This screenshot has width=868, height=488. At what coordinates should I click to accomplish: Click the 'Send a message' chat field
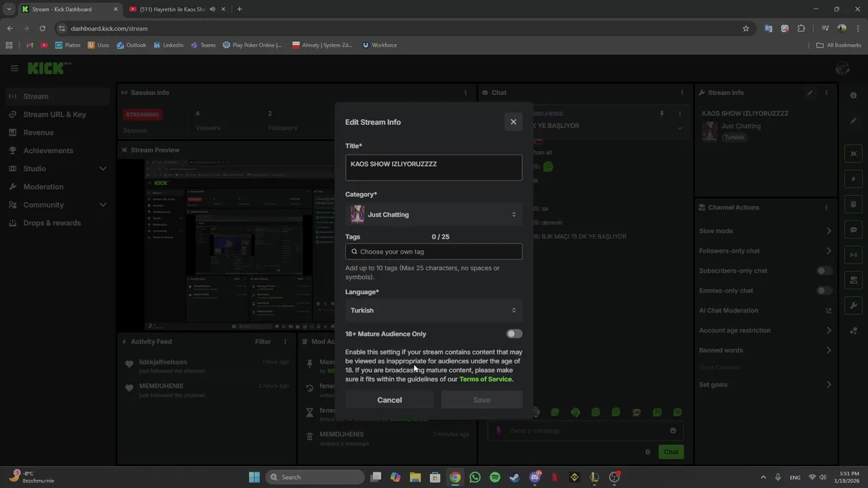coord(585,430)
